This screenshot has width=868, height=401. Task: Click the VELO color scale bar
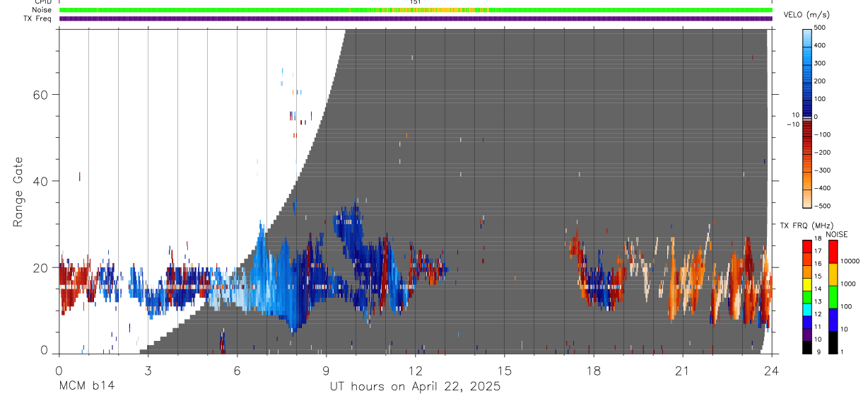coord(808,117)
